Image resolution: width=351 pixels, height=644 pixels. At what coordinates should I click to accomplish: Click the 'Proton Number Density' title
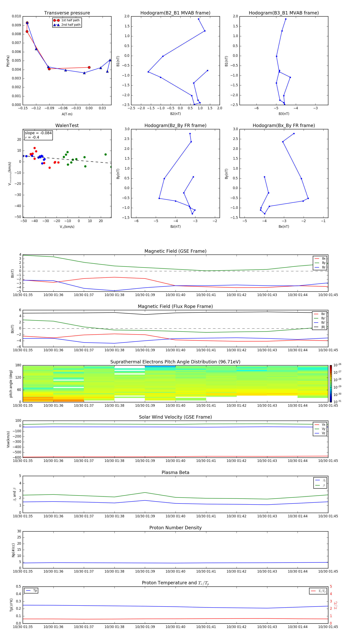(175, 528)
